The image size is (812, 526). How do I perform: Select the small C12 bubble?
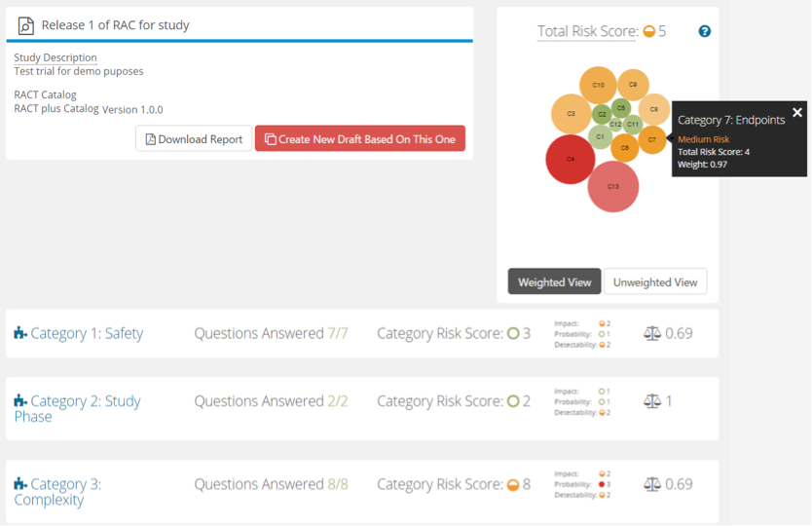(615, 125)
